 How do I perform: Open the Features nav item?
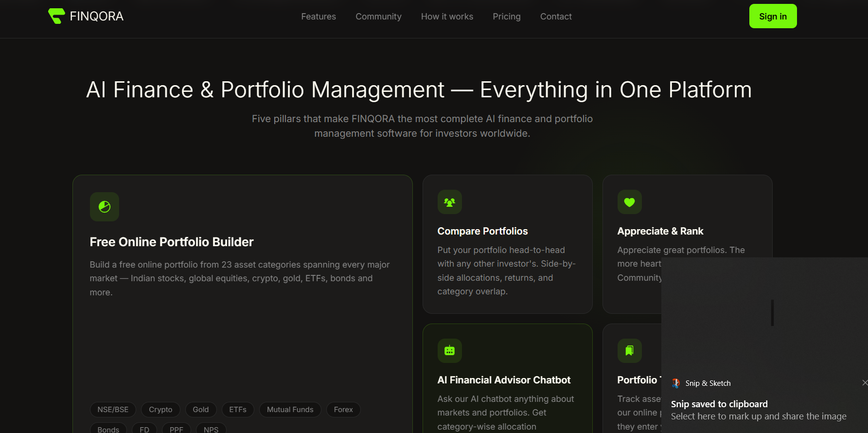point(319,17)
